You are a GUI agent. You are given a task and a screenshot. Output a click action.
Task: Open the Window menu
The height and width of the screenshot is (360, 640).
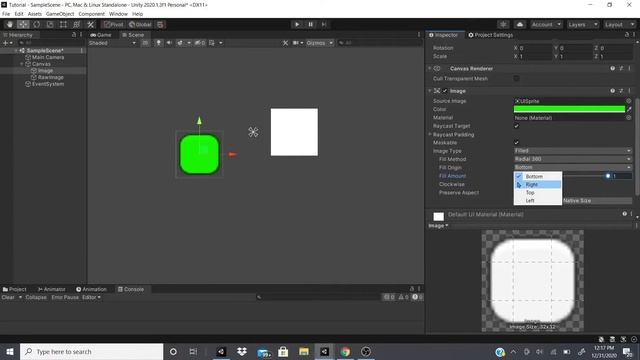point(118,14)
